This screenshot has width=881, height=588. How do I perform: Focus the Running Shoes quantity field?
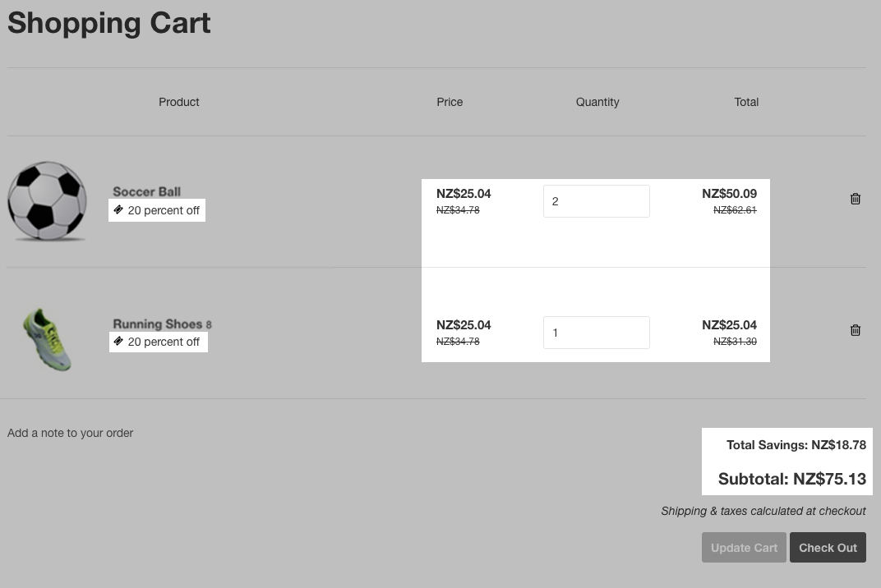(x=596, y=333)
